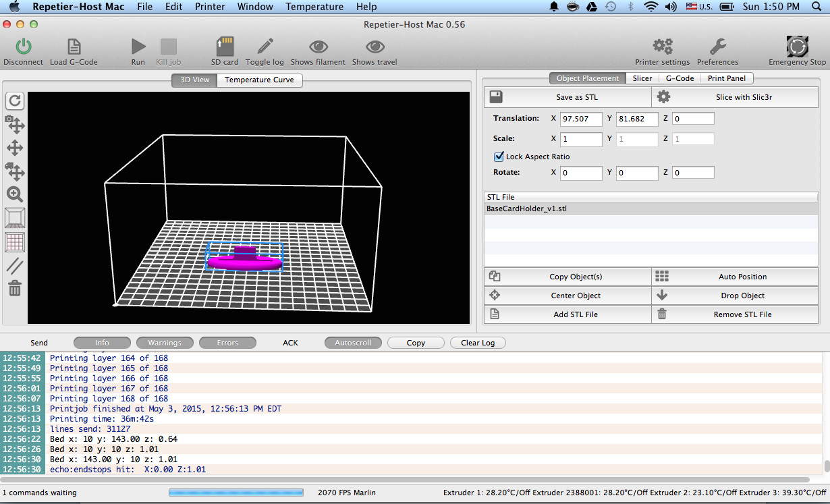Viewport: 830px width, 504px height.
Task: Select the rotate view camera tool
Action: [x=15, y=124]
